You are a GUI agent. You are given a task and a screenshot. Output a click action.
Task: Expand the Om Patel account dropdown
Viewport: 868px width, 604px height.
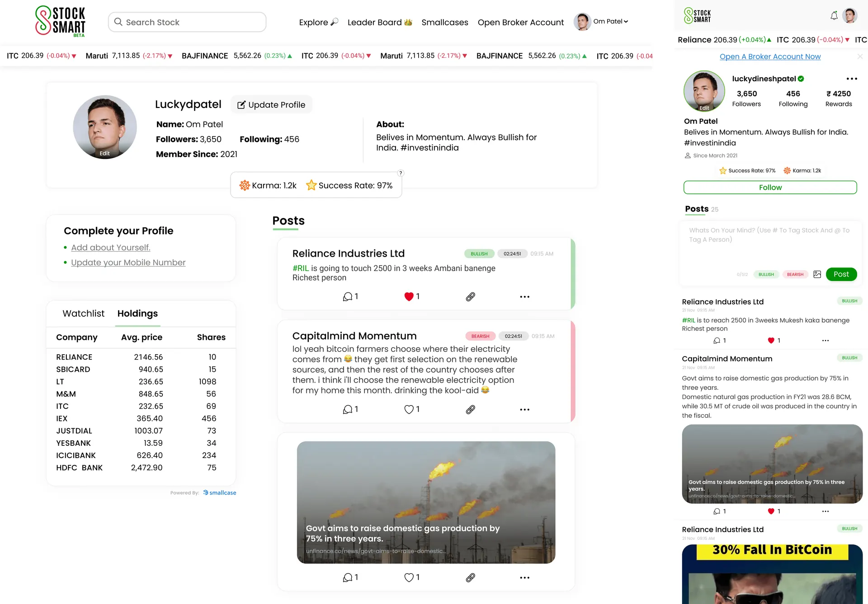point(601,22)
